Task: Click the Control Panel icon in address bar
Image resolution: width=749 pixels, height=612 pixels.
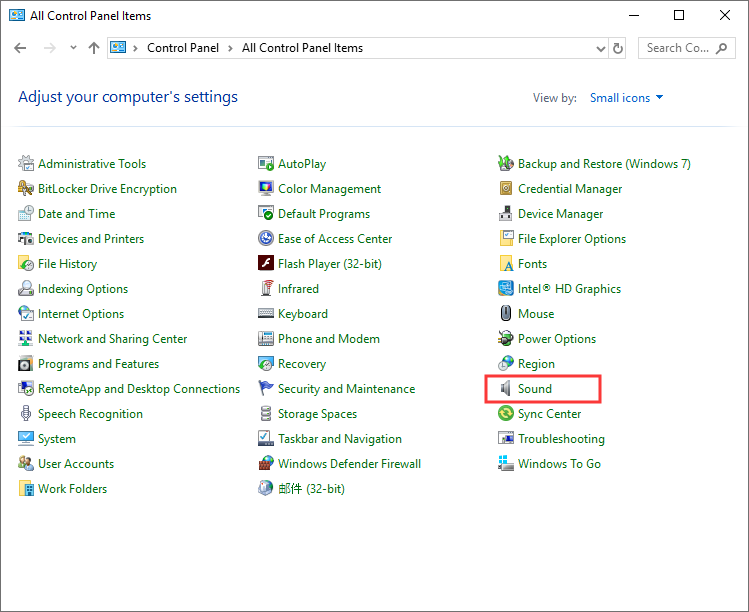Action: tap(118, 48)
